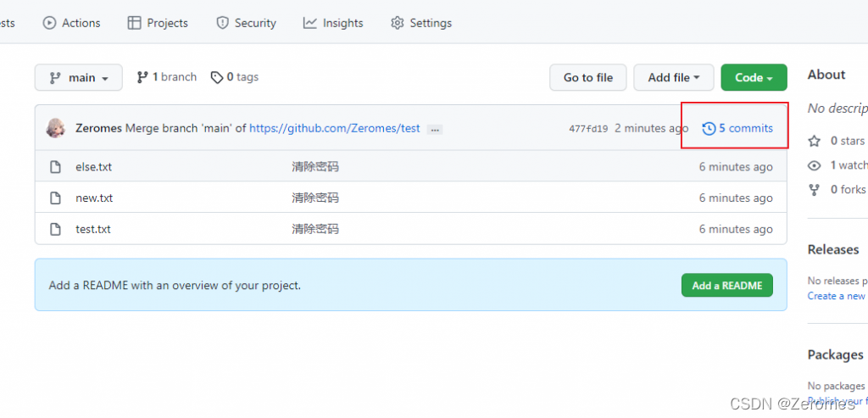This screenshot has width=868, height=418.
Task: Click the 2 minutes ago commit timestamp
Action: click(x=652, y=128)
